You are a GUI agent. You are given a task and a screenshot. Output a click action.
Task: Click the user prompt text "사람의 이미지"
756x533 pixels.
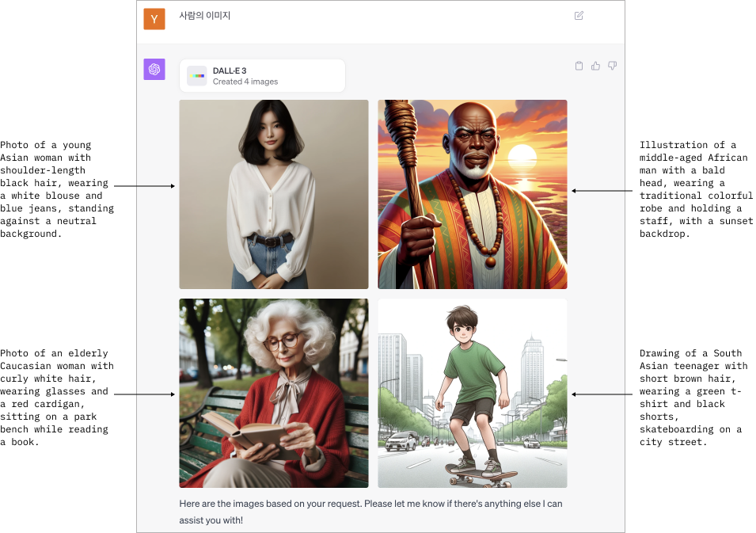point(205,15)
